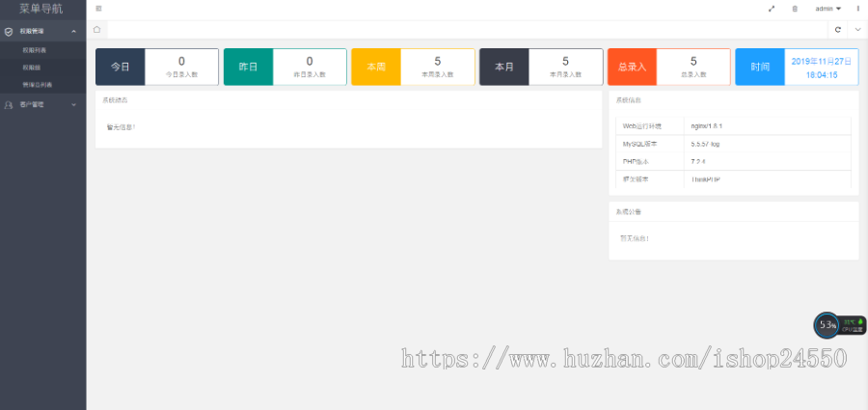Open 权限组 in the sidebar

(31, 68)
